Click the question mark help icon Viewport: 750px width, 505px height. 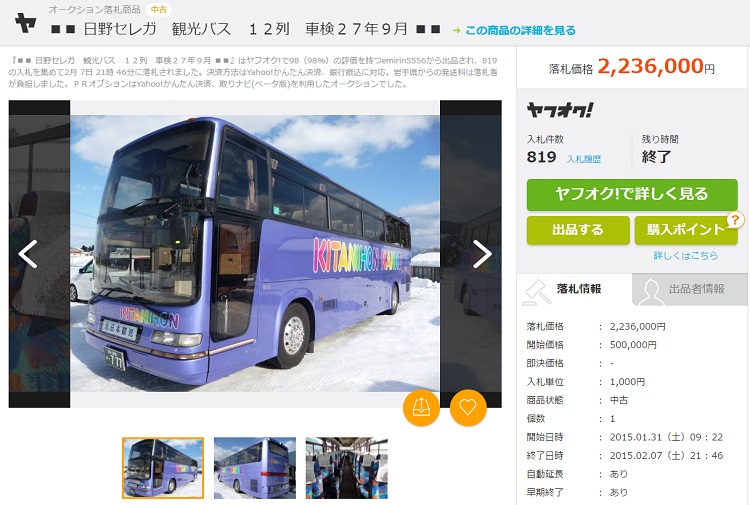[x=735, y=220]
